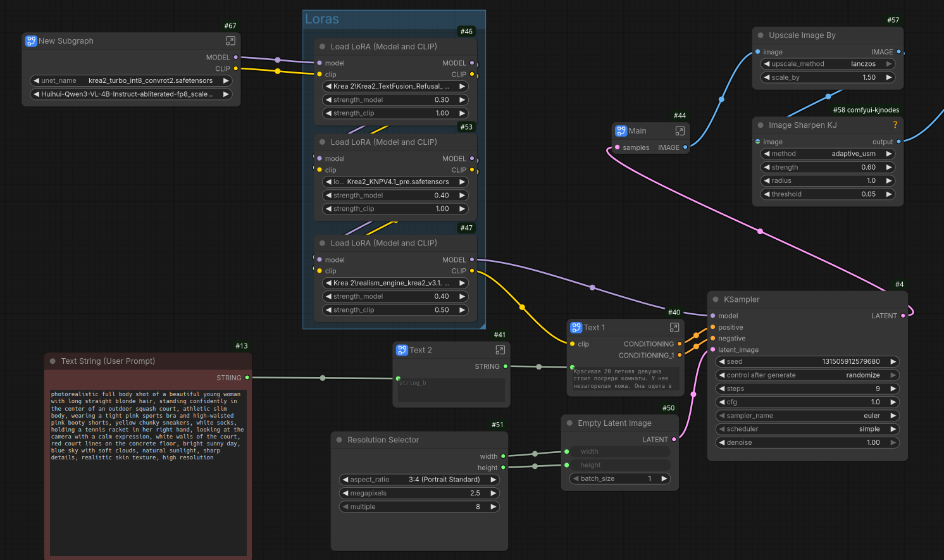Click strength_clip 0.50 value in LoRA #47
The width and height of the screenshot is (944, 560).
coord(442,310)
